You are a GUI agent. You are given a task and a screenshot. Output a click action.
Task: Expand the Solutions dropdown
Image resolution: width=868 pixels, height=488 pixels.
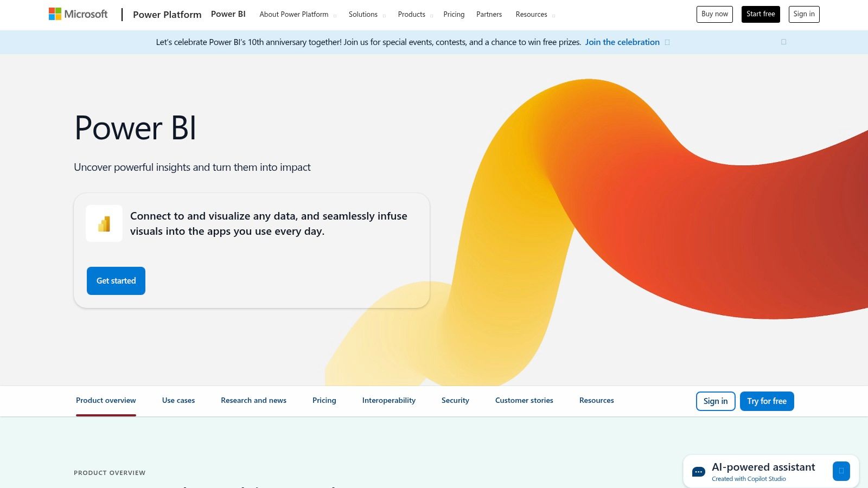click(x=363, y=14)
